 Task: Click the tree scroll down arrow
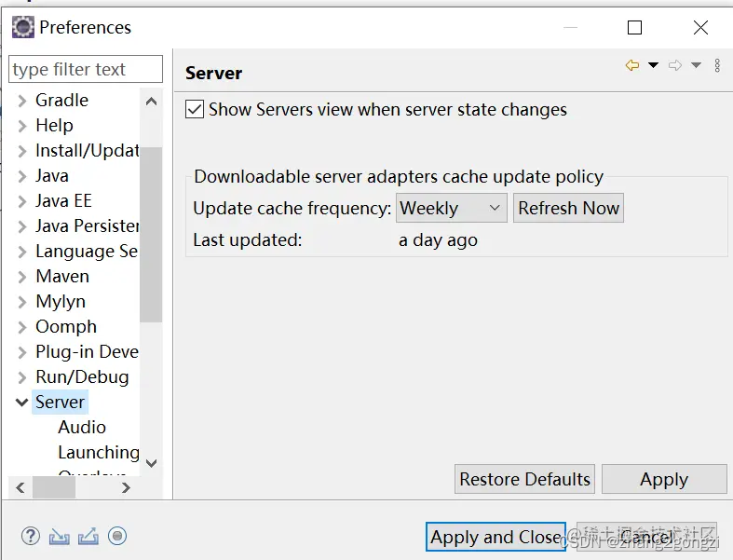(x=151, y=463)
